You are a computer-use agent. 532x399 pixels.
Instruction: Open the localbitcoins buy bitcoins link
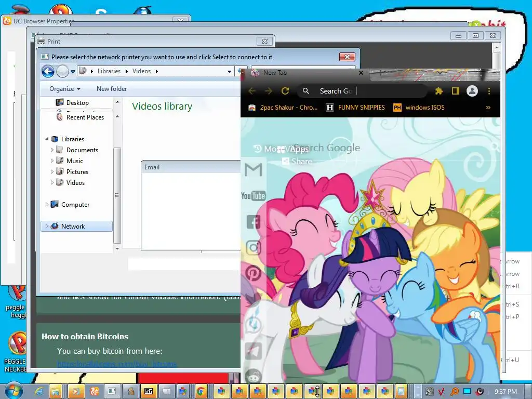point(117,364)
